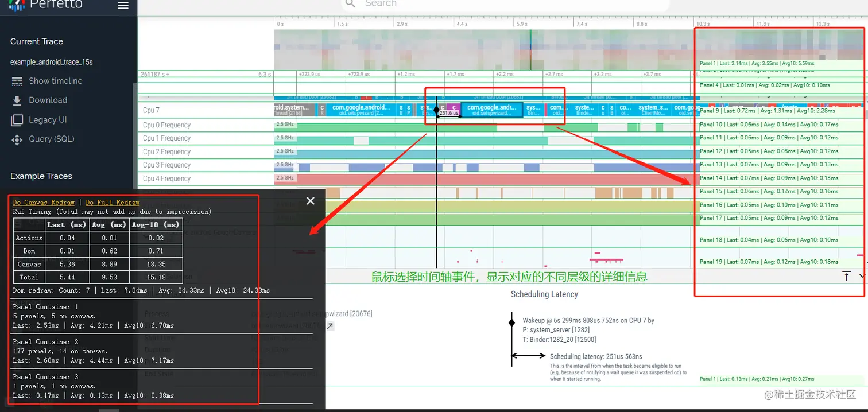
Task: Move details panel to top with arrow icon
Action: point(847,276)
